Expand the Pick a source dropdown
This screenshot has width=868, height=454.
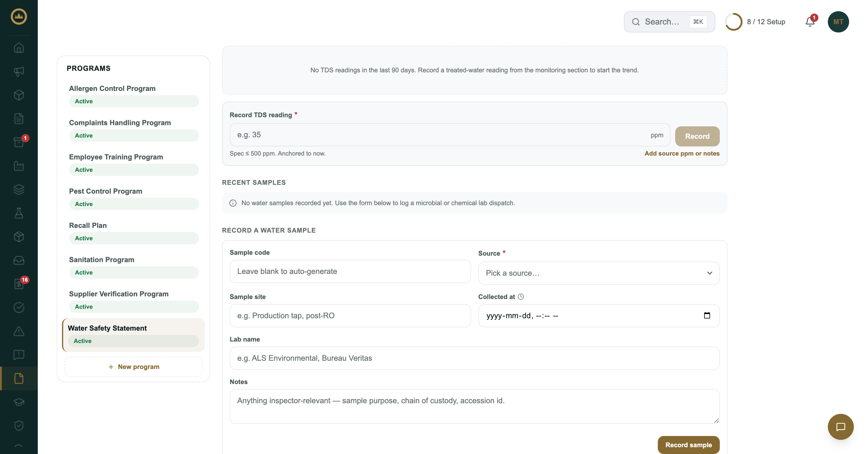(x=598, y=273)
